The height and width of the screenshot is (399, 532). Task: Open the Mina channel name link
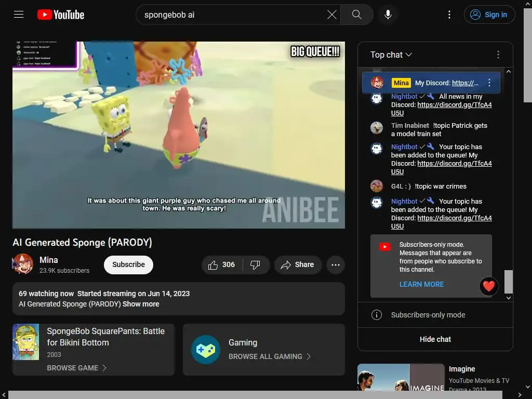48,260
